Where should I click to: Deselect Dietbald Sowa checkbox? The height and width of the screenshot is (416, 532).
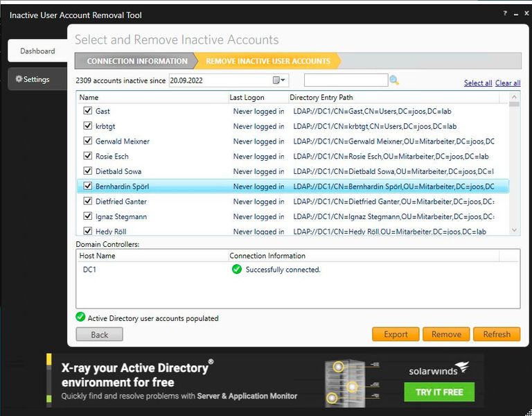point(87,171)
